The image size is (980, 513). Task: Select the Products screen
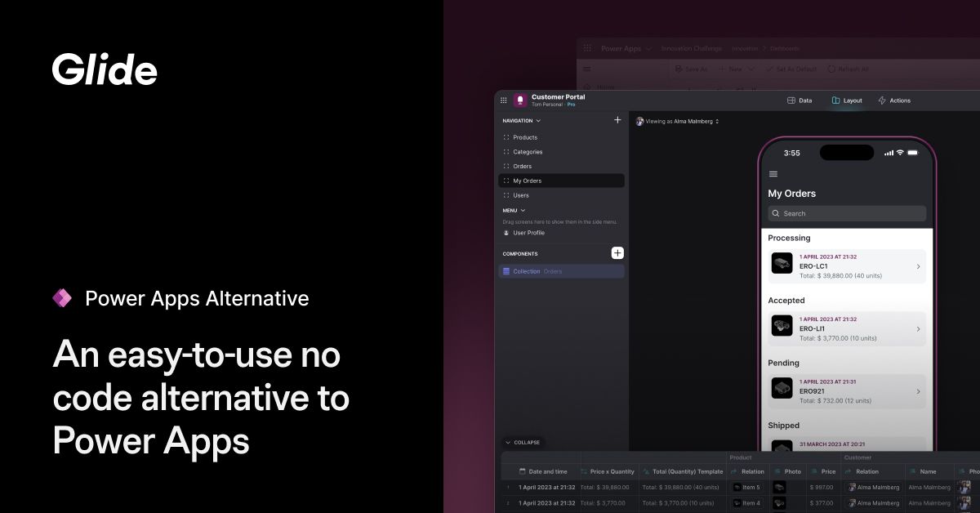pos(561,137)
